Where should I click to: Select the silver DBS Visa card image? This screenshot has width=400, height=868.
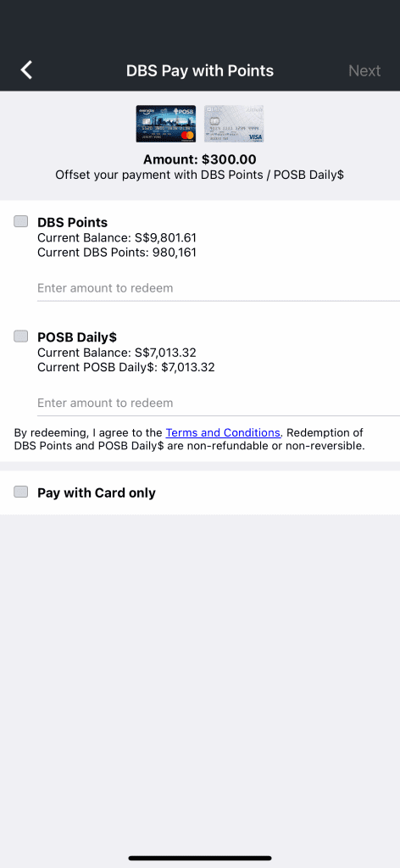click(x=233, y=124)
